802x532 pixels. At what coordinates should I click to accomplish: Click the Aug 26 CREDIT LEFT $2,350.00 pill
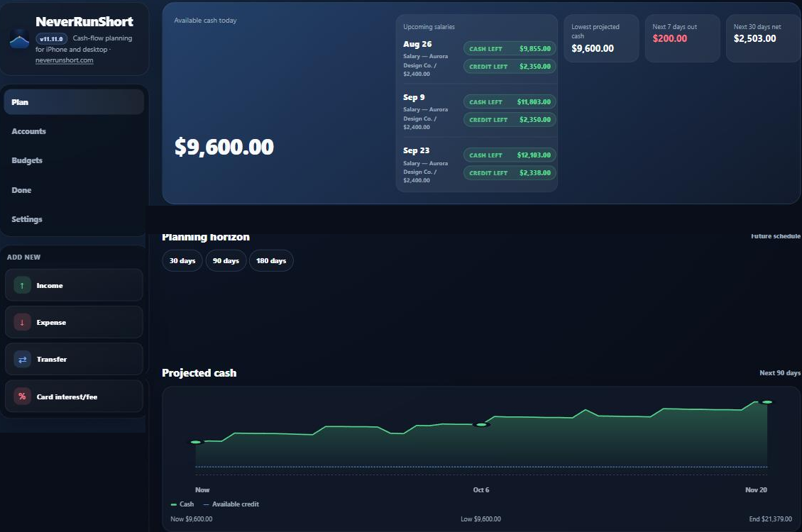tap(510, 67)
